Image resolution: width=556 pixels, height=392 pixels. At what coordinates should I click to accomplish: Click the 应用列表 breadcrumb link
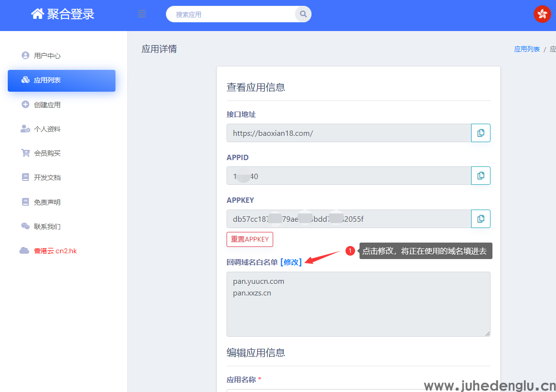click(x=527, y=49)
